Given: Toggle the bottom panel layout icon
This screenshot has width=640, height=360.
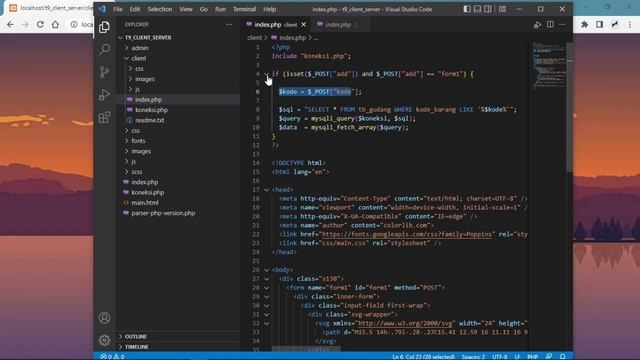Looking at the screenshot, I should [x=477, y=9].
